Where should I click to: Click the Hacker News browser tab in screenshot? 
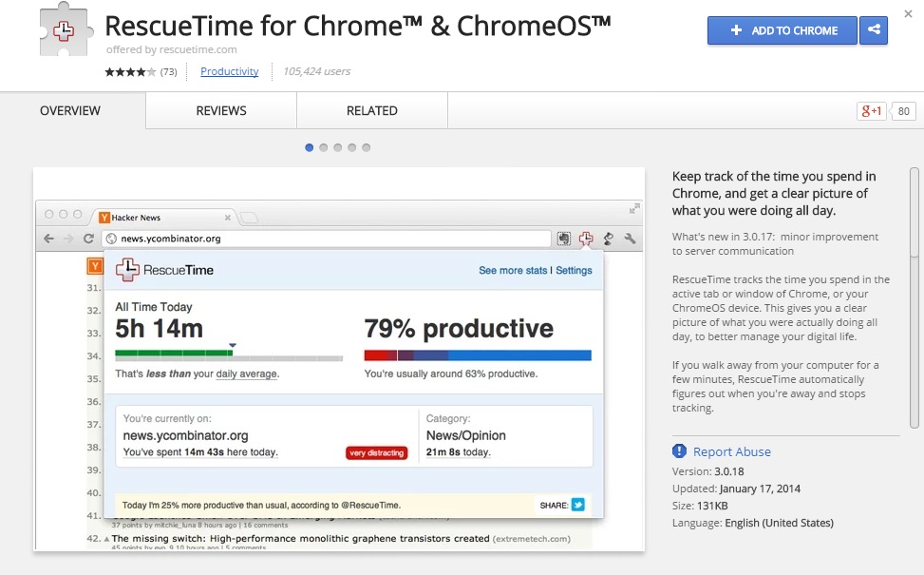coord(165,218)
